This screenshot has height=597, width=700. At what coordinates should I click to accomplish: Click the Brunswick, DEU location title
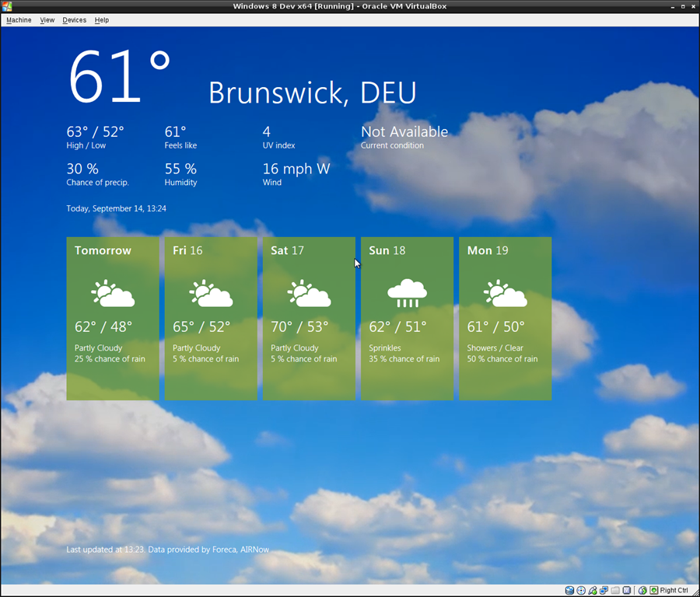pos(312,93)
